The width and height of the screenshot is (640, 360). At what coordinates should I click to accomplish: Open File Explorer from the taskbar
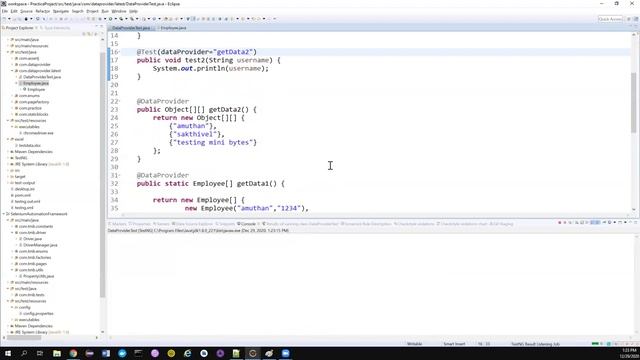point(57,353)
